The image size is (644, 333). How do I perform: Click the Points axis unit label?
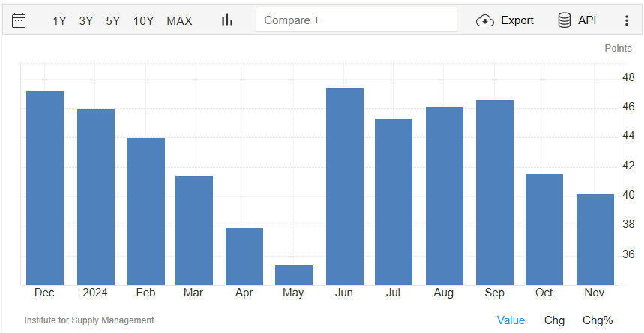(618, 49)
